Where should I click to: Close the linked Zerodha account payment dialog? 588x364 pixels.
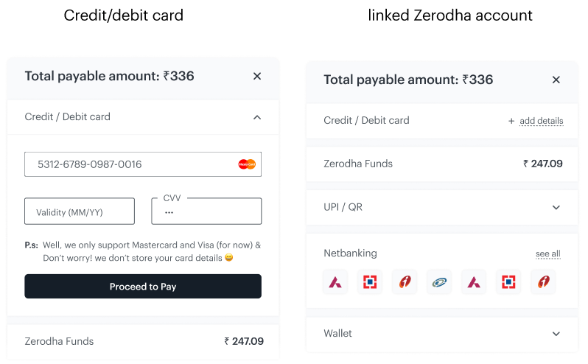(x=556, y=80)
